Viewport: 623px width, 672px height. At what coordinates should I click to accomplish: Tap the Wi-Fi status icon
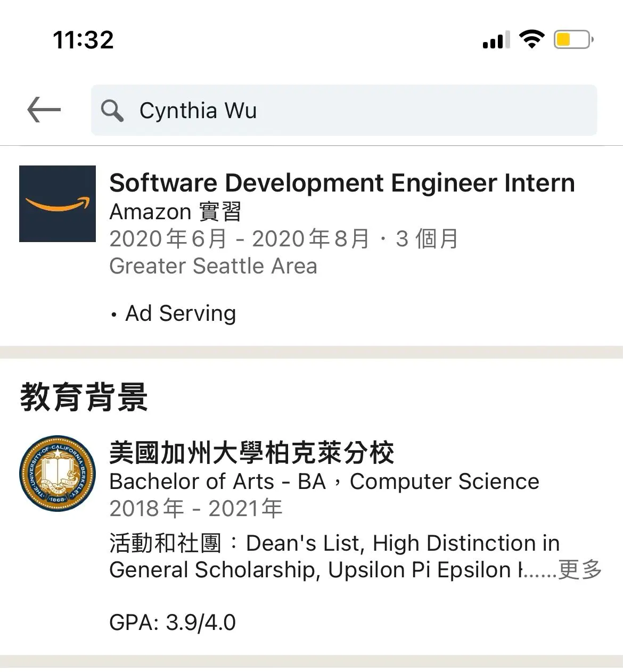(531, 39)
